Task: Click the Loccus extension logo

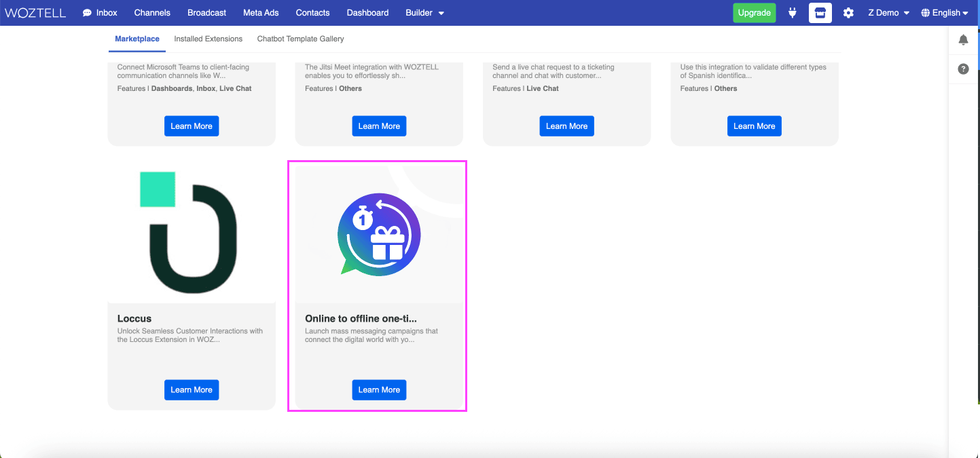Action: point(192,233)
